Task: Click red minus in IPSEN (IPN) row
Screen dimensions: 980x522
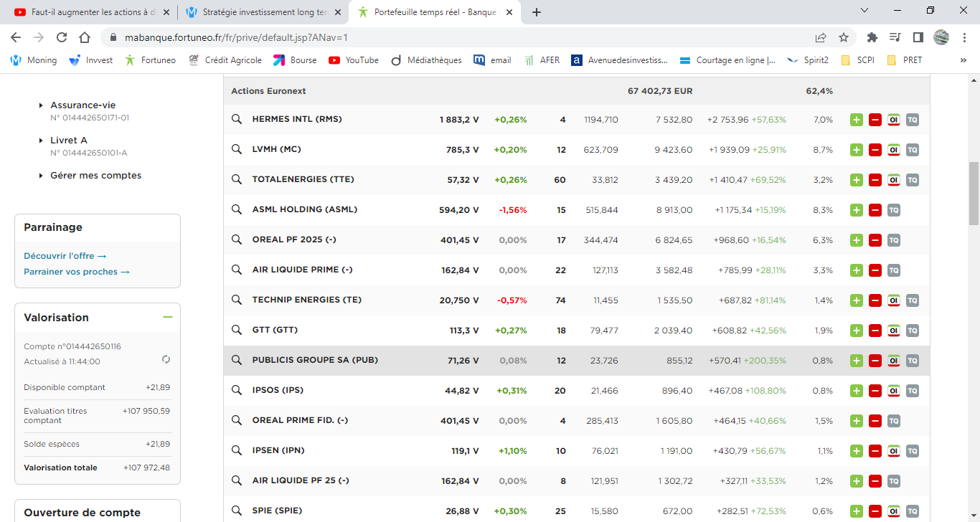Action: (875, 451)
